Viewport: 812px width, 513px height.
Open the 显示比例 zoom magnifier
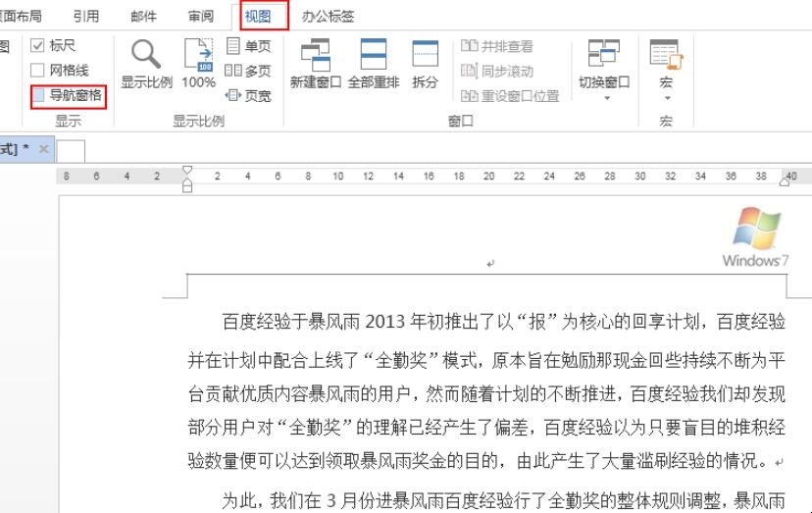[146, 63]
